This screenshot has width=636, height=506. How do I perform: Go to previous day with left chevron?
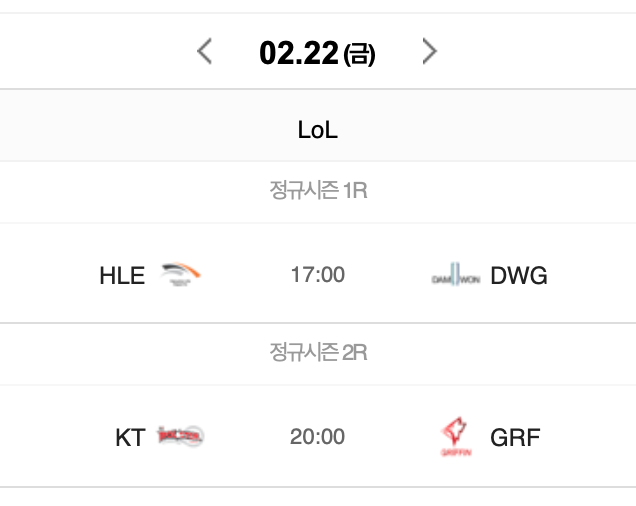click(204, 52)
